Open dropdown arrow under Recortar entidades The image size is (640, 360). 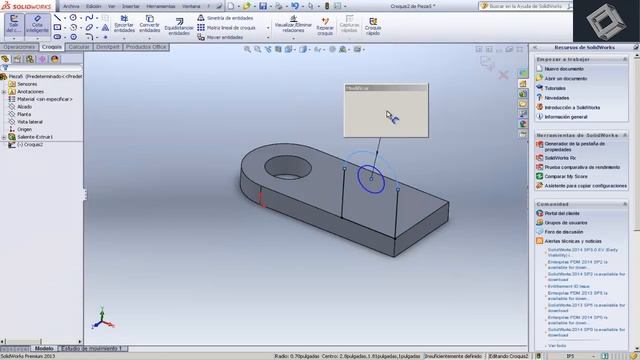click(x=124, y=38)
